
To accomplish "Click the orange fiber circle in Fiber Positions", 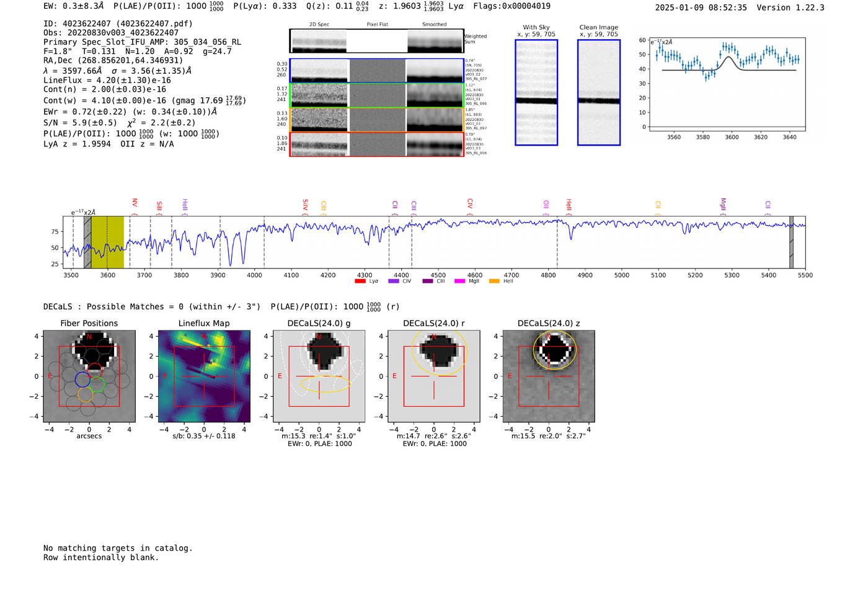I will [x=86, y=394].
